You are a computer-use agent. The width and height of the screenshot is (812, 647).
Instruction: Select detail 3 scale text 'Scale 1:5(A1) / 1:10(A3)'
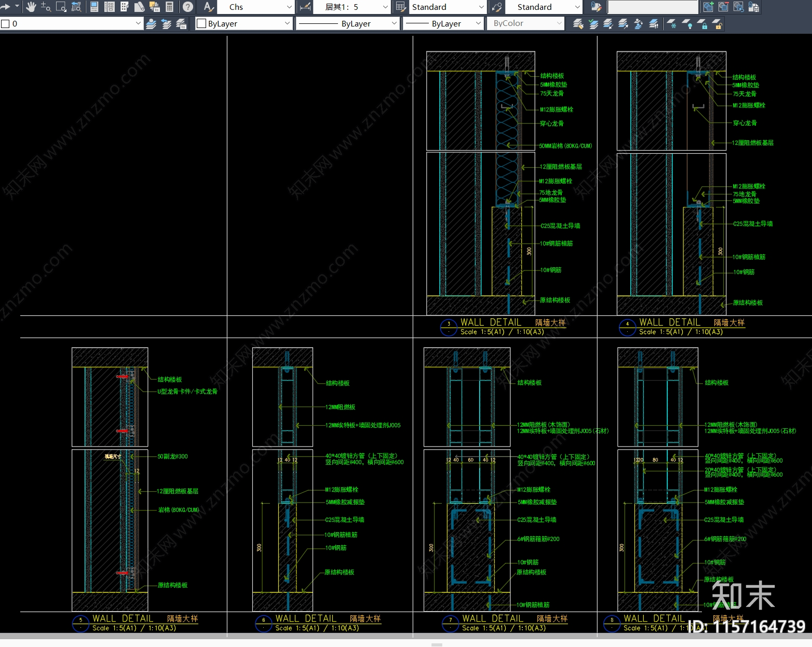(502, 332)
